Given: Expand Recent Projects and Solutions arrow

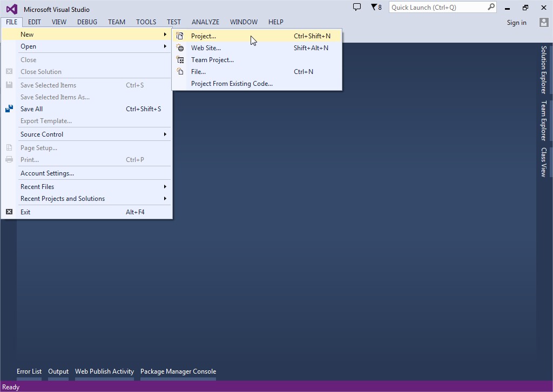Looking at the screenshot, I should [165, 199].
